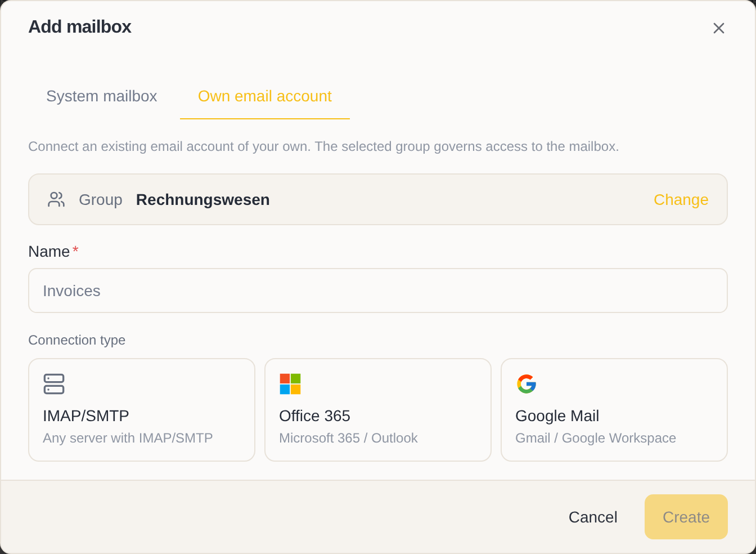Cancel adding the mailbox
Viewport: 756px width, 554px height.
click(x=593, y=517)
